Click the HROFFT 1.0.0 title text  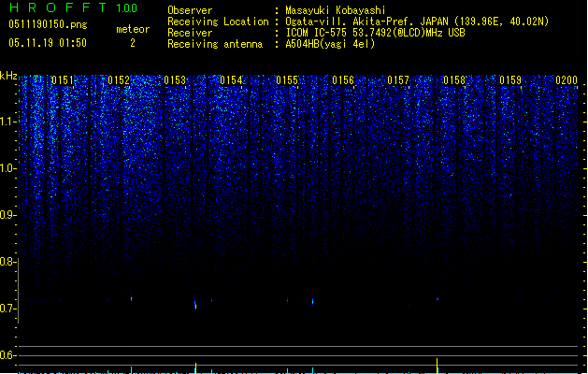click(x=73, y=7)
